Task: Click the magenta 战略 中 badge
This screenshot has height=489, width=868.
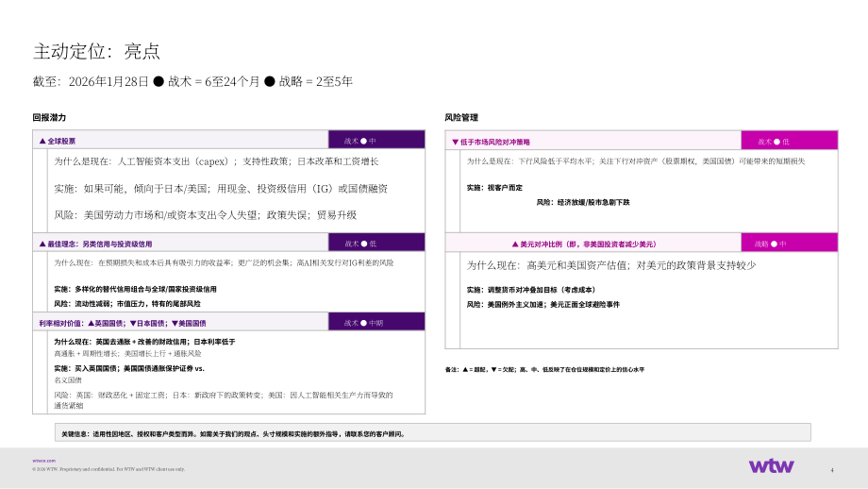Action: click(x=790, y=243)
